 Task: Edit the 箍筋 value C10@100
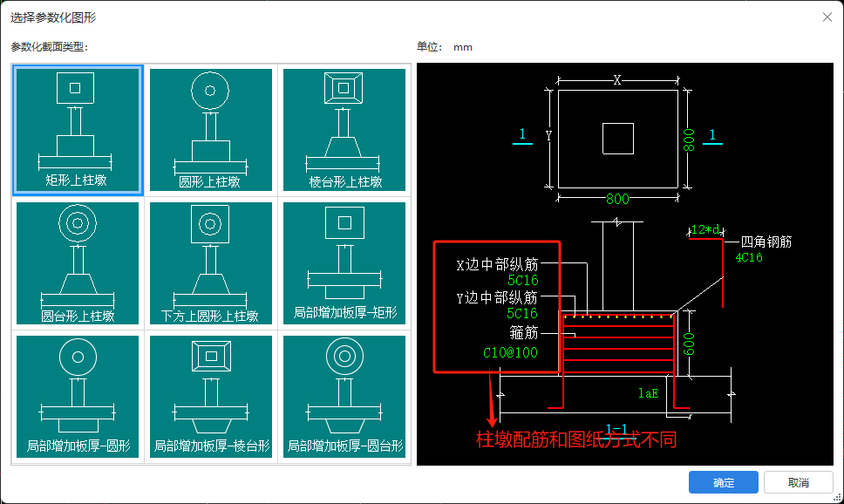click(510, 352)
